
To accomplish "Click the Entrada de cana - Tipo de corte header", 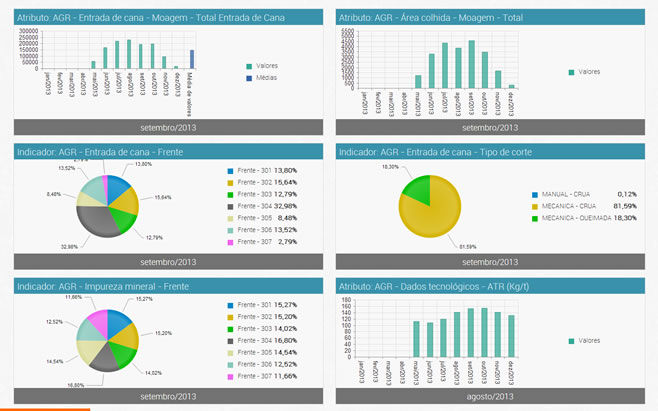I will 490,152.
